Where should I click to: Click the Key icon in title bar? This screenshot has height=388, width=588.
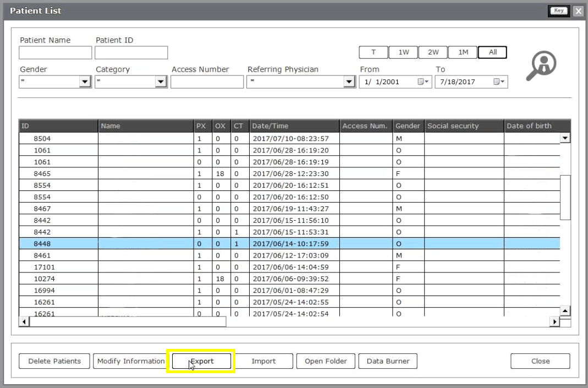coord(559,10)
